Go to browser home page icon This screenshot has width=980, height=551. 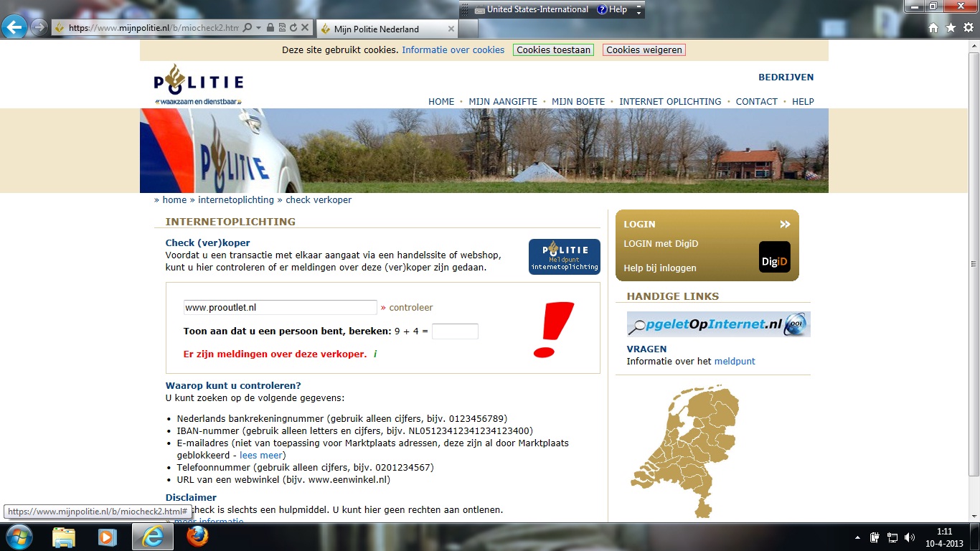tap(933, 28)
